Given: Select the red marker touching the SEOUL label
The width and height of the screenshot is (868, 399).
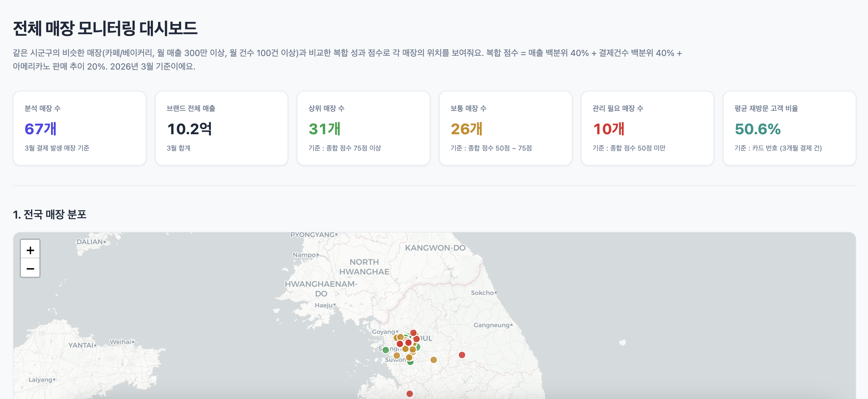Looking at the screenshot, I should (x=416, y=339).
